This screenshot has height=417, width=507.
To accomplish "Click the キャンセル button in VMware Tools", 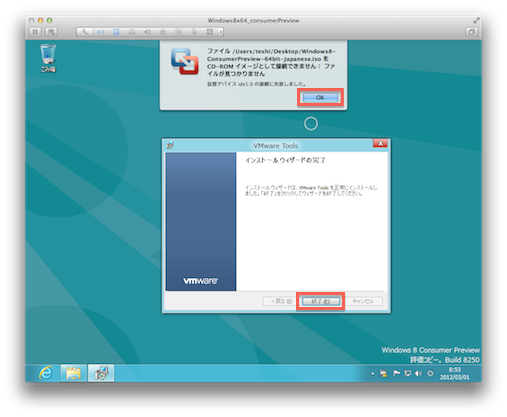I will pos(363,301).
